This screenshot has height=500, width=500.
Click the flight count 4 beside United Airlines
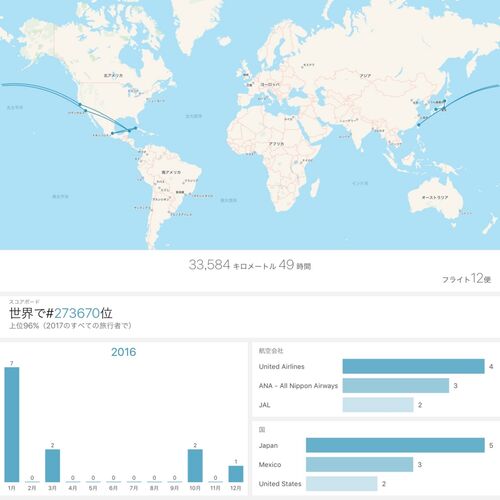coord(491,366)
